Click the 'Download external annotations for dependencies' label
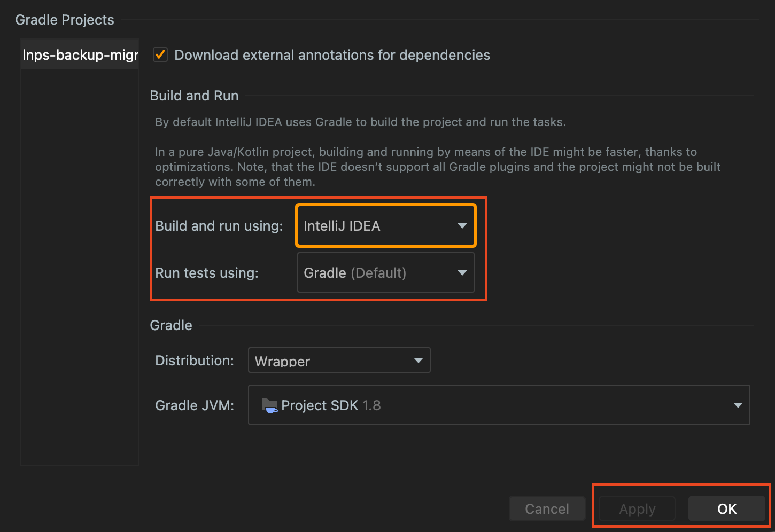Screen dimensions: 775x532 pos(332,55)
